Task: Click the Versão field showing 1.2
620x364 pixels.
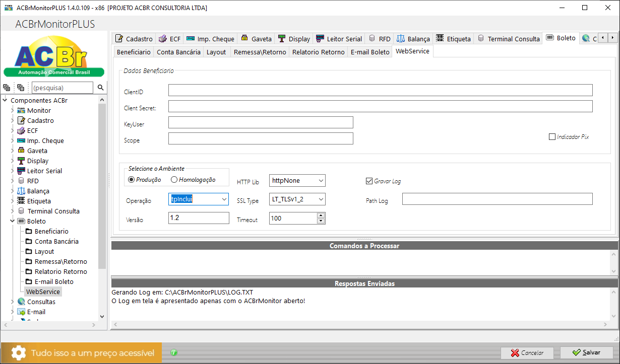Action: point(199,218)
